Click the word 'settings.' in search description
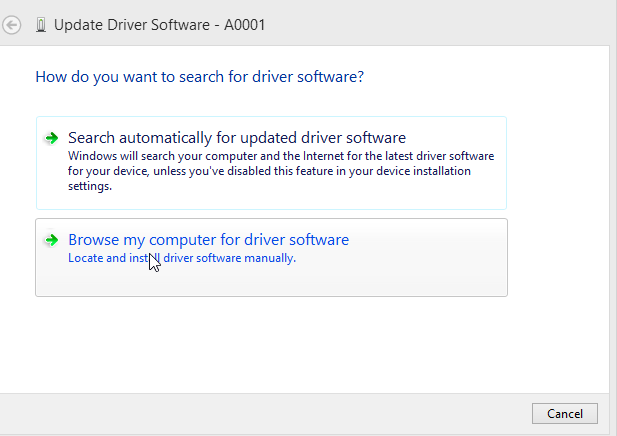Screen dimensions: 617x436 pyautogui.click(x=90, y=186)
